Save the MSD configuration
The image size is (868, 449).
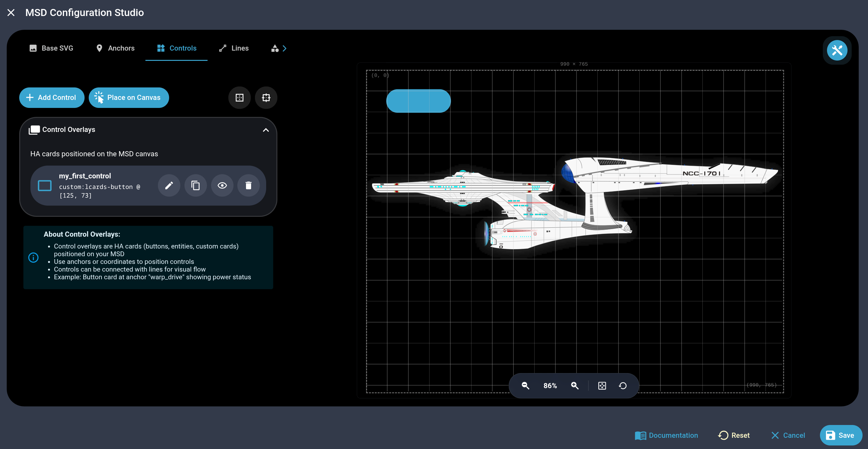841,436
